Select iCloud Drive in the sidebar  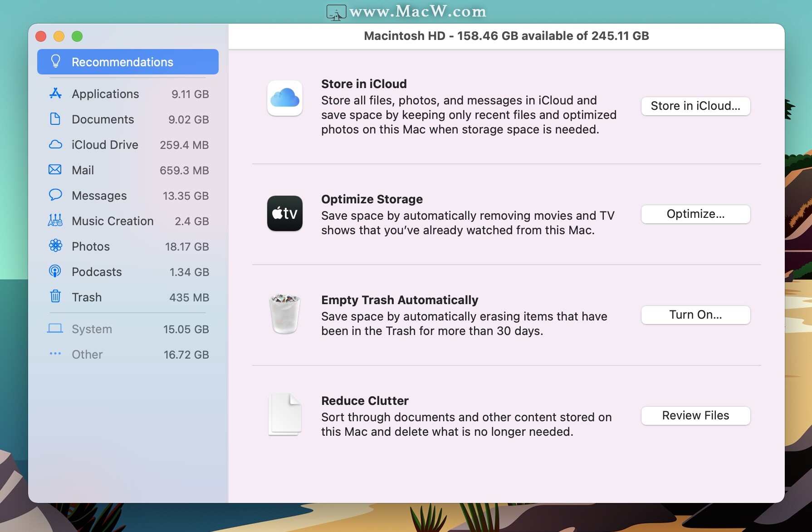point(105,145)
